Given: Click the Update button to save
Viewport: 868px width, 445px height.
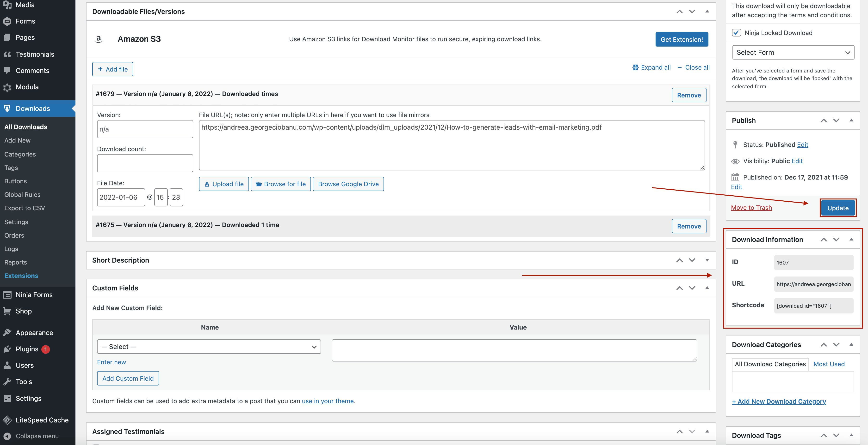Looking at the screenshot, I should (838, 207).
